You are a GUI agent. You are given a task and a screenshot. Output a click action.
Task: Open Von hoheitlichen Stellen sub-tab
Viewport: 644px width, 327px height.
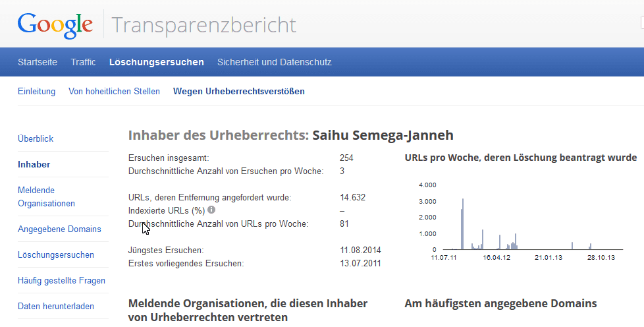tap(114, 92)
